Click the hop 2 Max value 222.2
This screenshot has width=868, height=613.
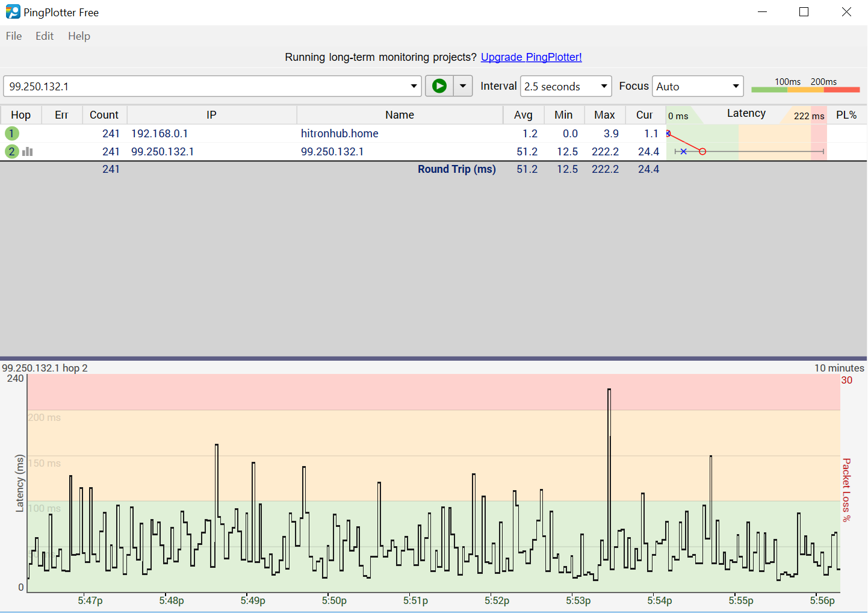(605, 152)
